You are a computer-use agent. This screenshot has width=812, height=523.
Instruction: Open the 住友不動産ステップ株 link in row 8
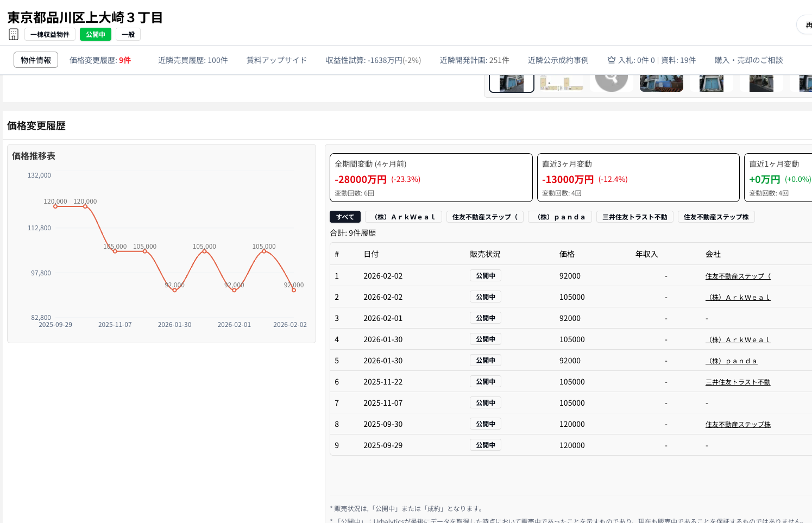click(738, 424)
